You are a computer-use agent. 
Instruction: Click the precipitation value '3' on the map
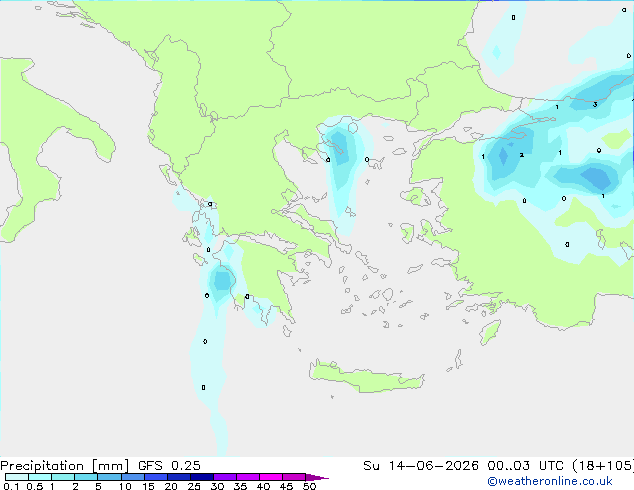595,105
